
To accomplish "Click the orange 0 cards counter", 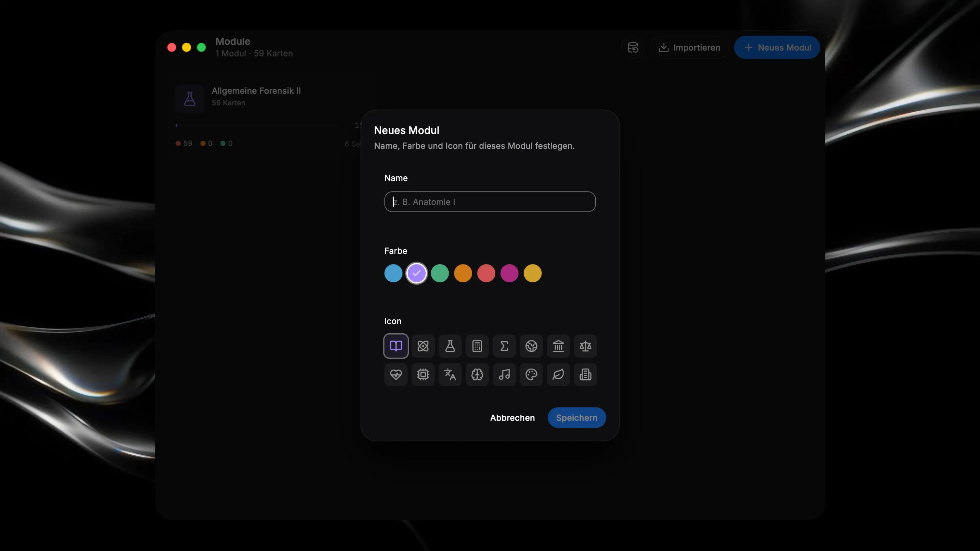I will pyautogui.click(x=206, y=143).
